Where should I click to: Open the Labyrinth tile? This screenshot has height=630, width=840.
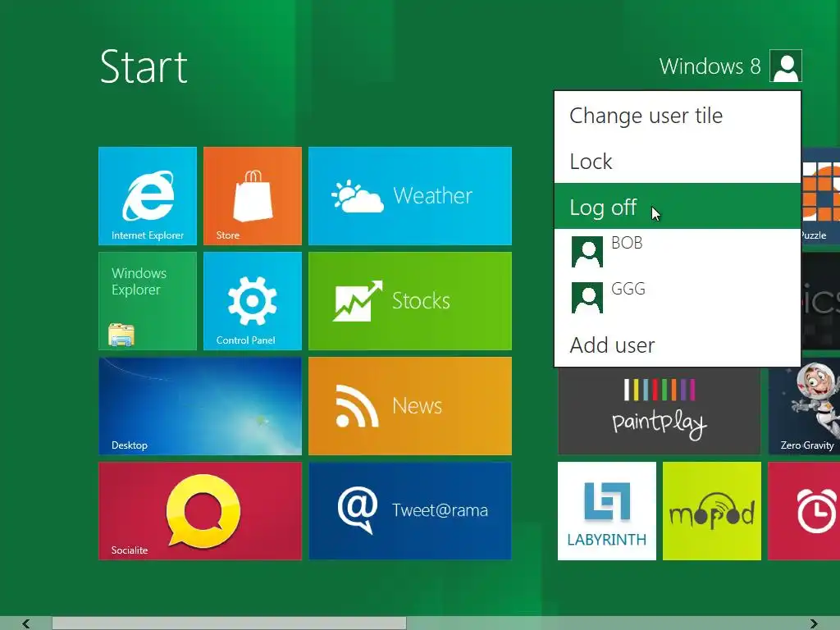click(x=606, y=510)
